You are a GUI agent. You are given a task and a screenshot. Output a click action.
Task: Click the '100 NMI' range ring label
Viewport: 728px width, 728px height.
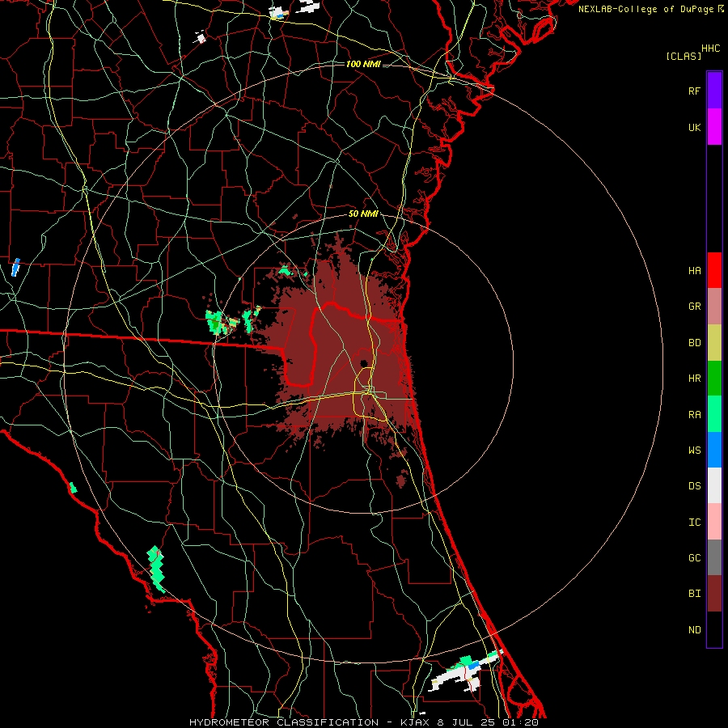click(x=363, y=64)
